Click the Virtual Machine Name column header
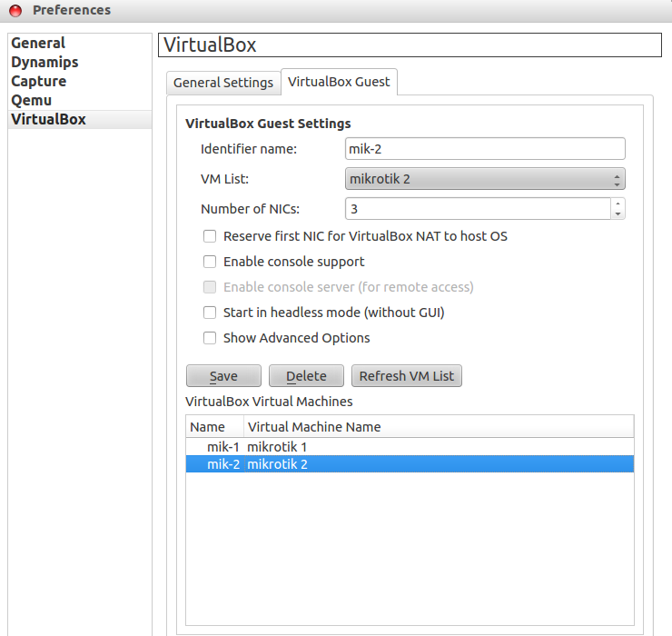This screenshot has width=672, height=636. [x=439, y=427]
